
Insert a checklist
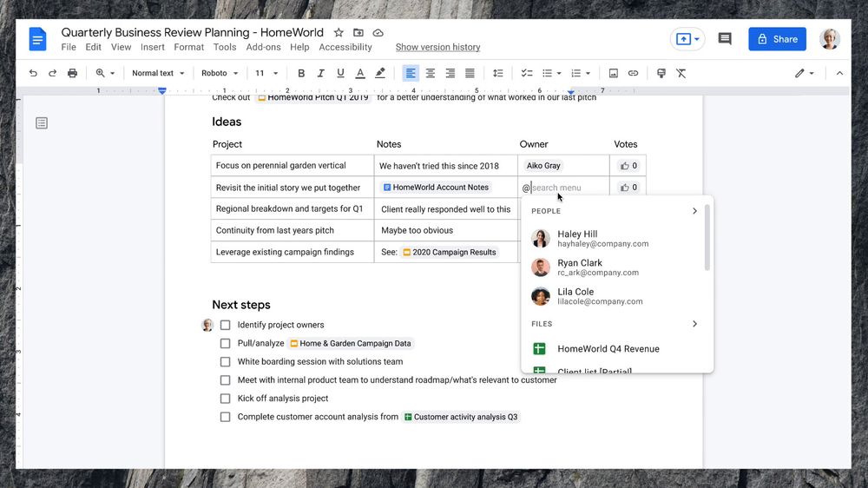point(527,73)
